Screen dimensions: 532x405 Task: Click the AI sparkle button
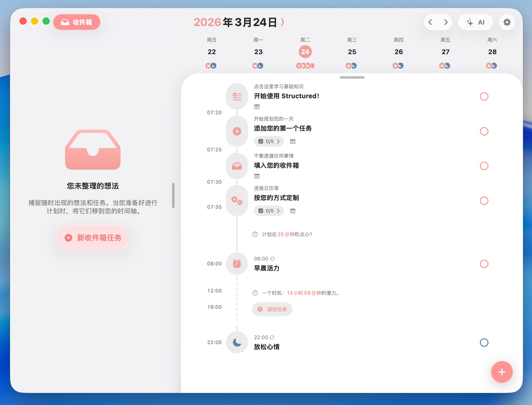[475, 22]
